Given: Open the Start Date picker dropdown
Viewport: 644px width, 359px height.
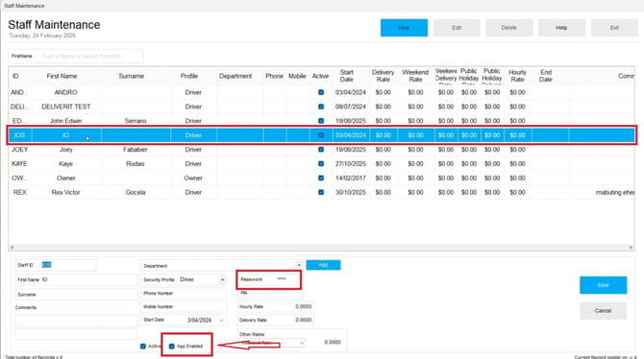Looking at the screenshot, I should click(222, 320).
